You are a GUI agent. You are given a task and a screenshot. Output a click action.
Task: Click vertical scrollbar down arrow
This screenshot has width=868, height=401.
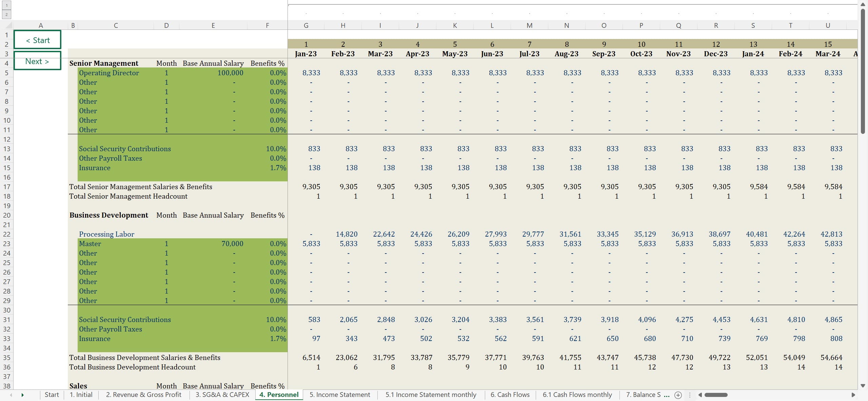point(863,386)
